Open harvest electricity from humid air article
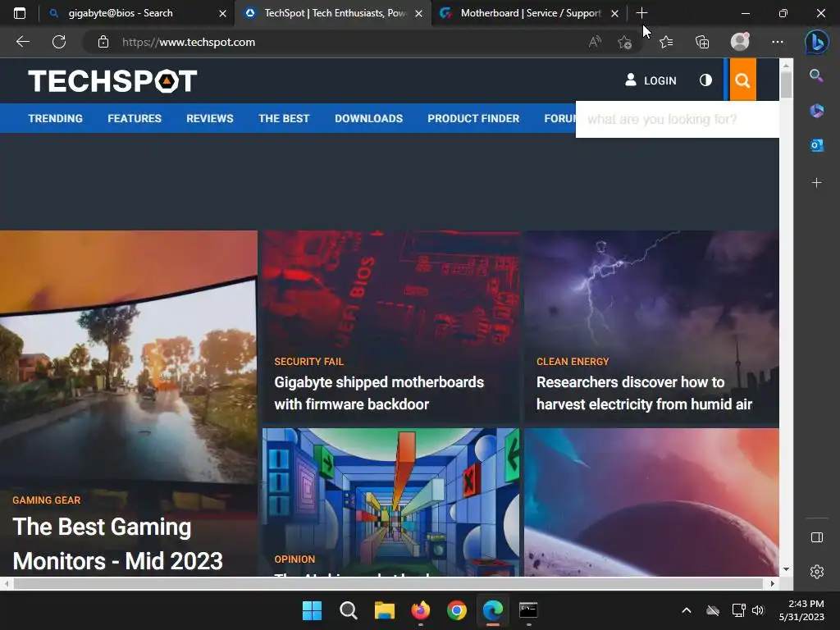 click(x=644, y=393)
